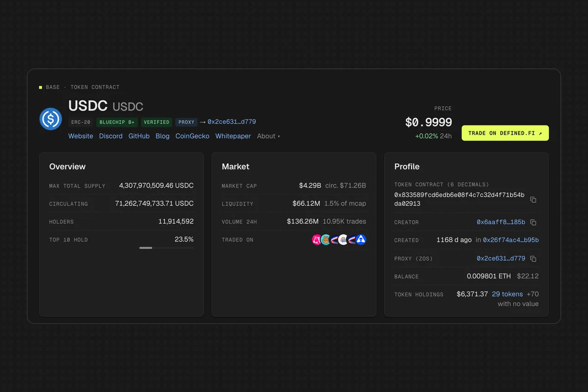Copy the creator address 0x6aaff8…185b
Viewport: 588px width, 392px height.
click(x=534, y=222)
